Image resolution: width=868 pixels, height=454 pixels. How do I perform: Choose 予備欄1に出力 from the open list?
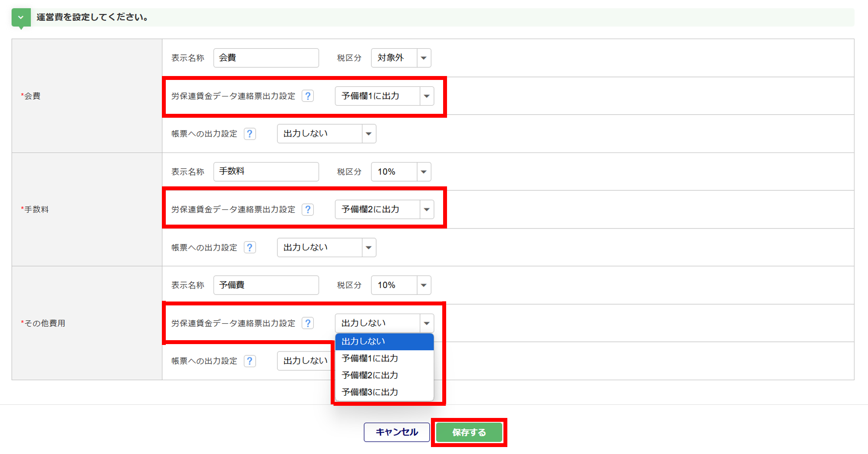tap(384, 358)
